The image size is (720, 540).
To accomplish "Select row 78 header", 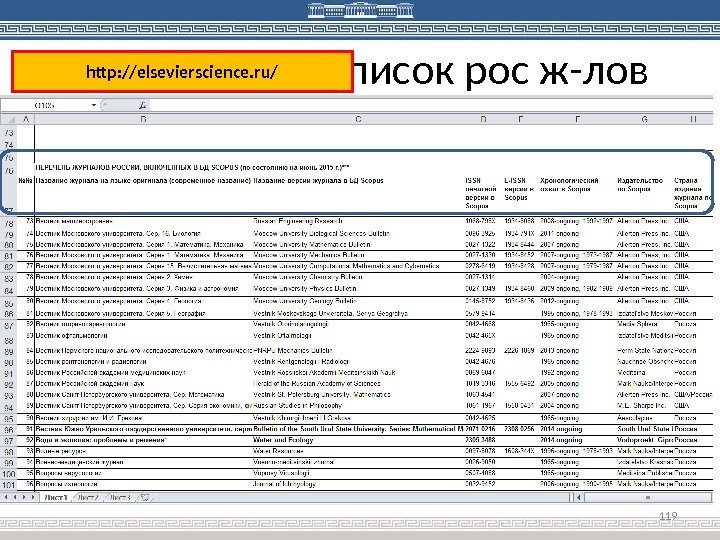I will [x=9, y=224].
